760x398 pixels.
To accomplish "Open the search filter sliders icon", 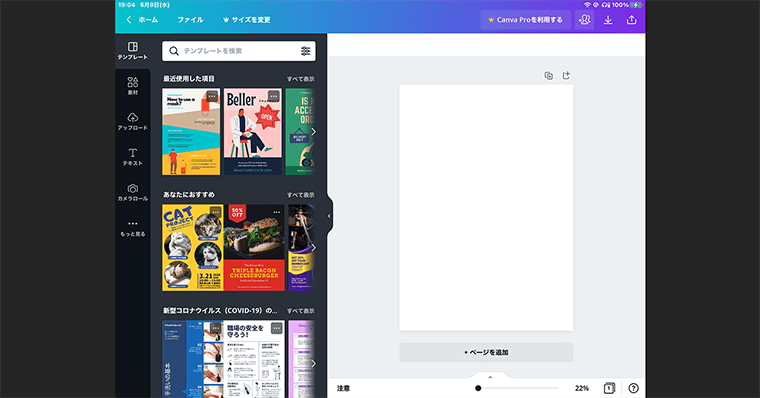I will (305, 51).
